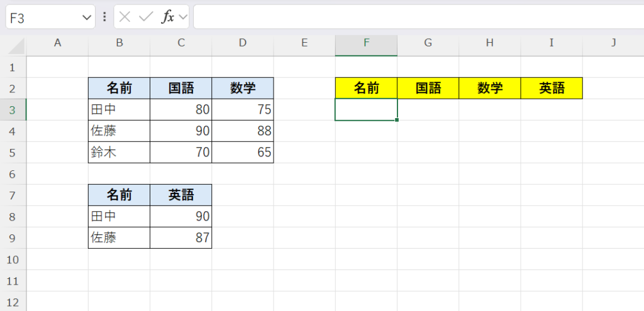Select cell with value 88

243,131
